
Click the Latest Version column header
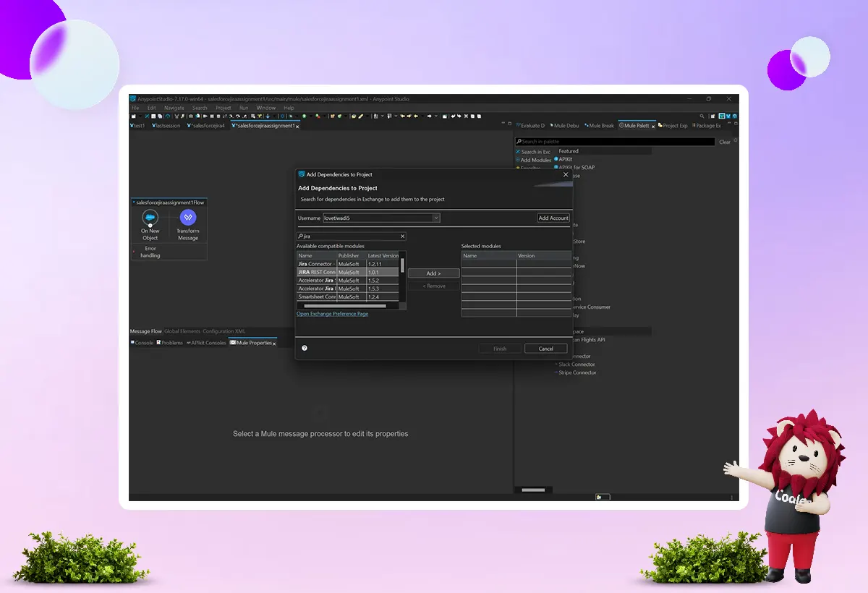[x=383, y=256]
